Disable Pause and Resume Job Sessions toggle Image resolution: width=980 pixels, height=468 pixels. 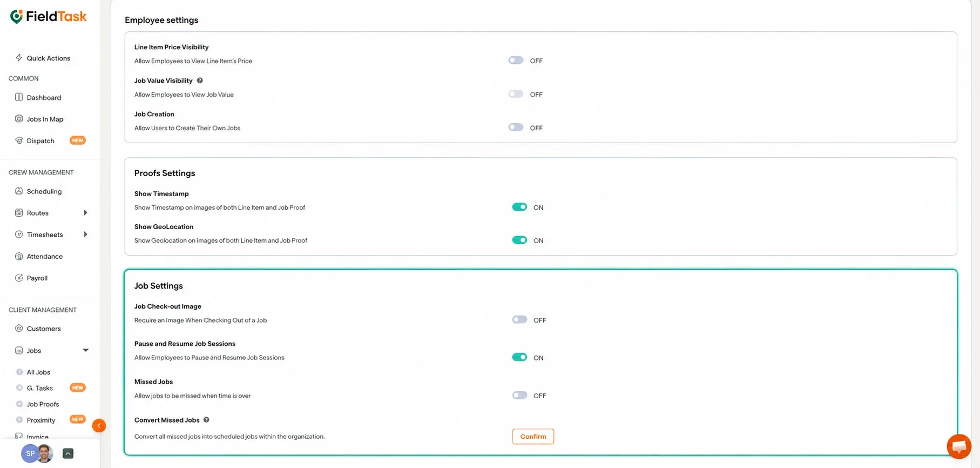coord(519,357)
